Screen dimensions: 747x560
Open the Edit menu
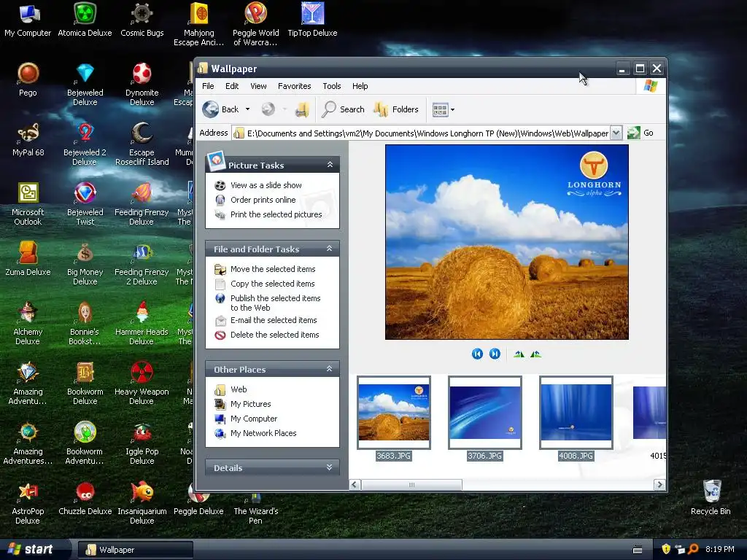232,86
